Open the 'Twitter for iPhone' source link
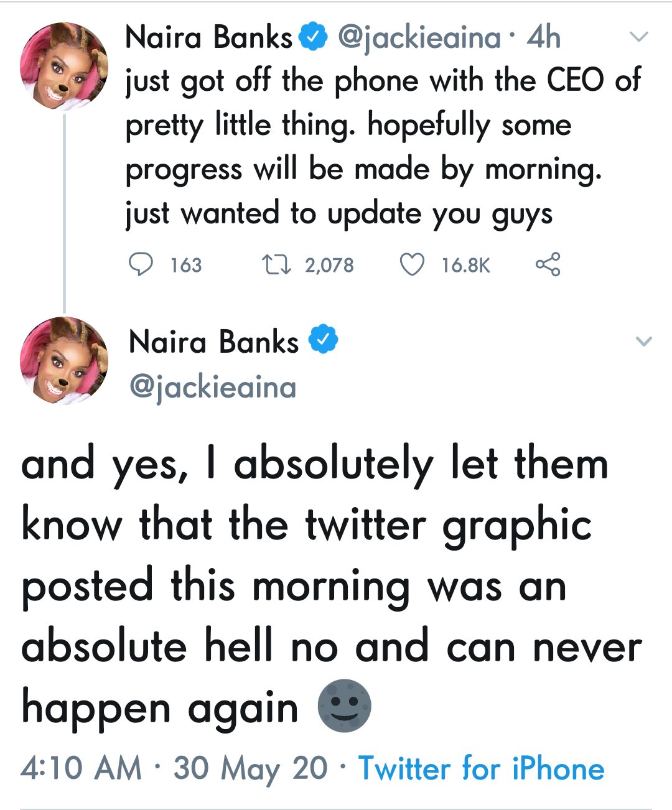This screenshot has height=810, width=672. pyautogui.click(x=481, y=768)
